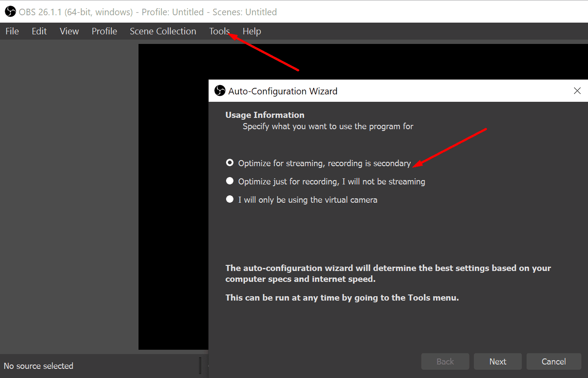This screenshot has height=378, width=588.
Task: Open the Edit menu
Action: pos(39,31)
